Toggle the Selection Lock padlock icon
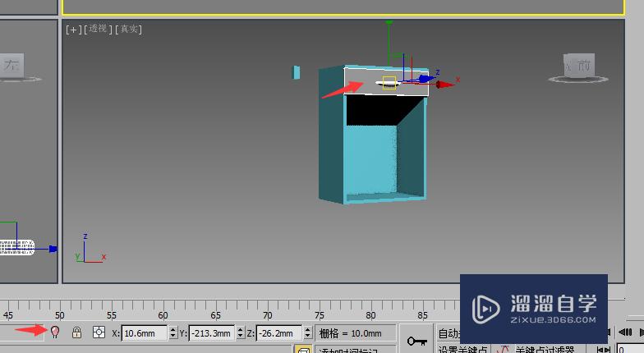 (x=76, y=332)
